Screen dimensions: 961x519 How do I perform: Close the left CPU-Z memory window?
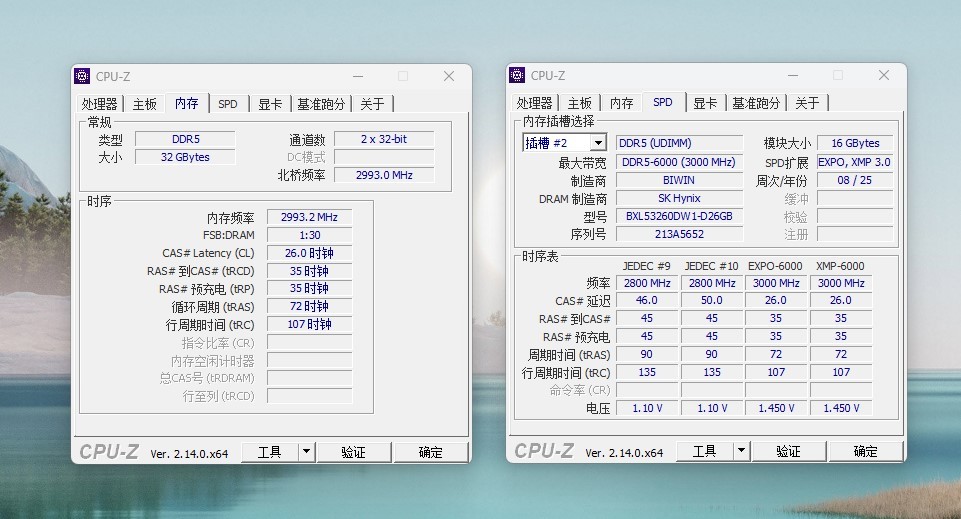click(449, 76)
